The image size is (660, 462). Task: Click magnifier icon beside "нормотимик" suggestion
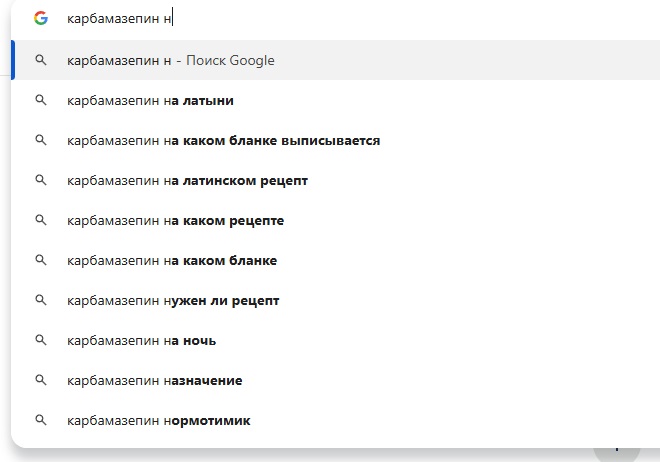click(41, 420)
